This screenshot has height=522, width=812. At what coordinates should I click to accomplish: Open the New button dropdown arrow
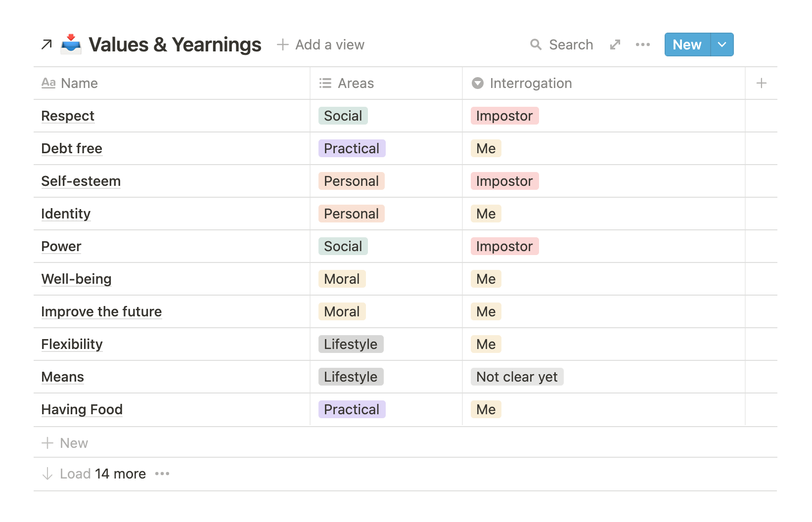[x=722, y=45]
